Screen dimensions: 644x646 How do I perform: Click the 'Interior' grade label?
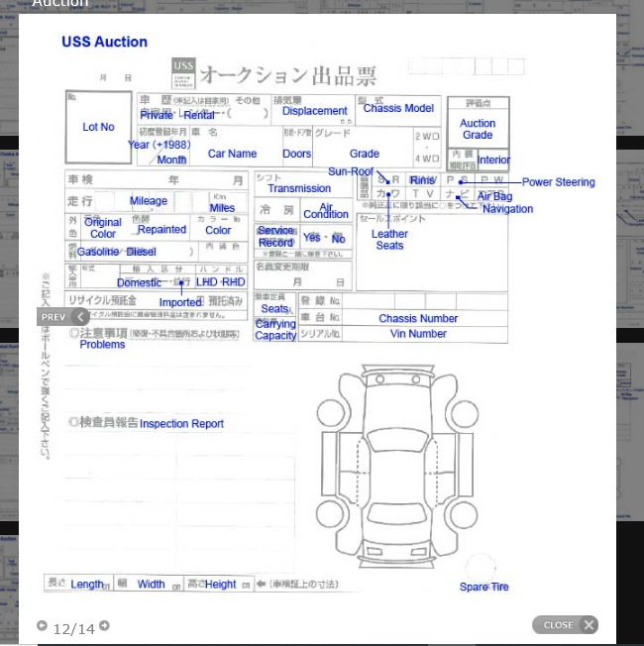[x=493, y=160]
